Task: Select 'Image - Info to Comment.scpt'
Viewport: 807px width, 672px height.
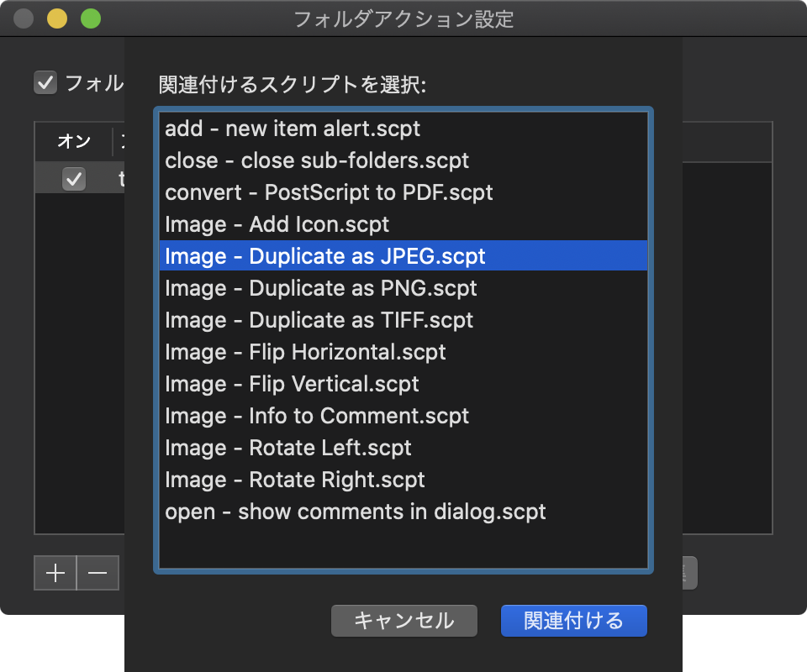Action: 317,416
